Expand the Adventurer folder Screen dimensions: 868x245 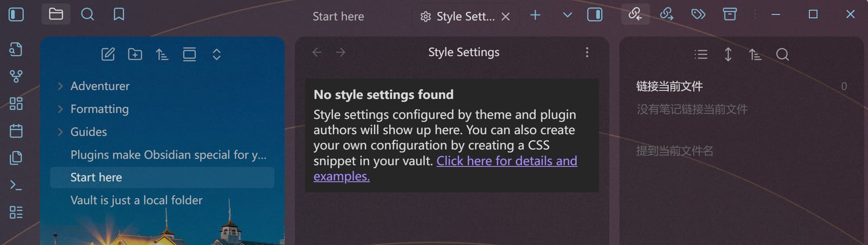60,86
